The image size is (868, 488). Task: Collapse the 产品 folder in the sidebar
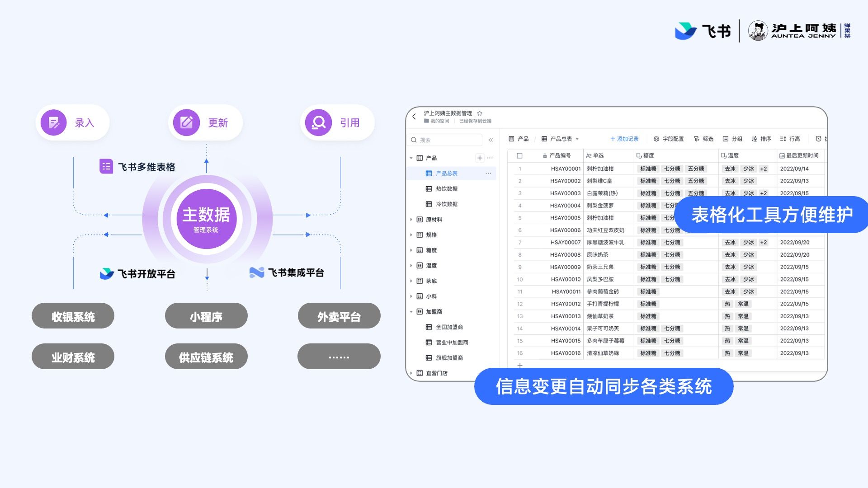click(x=411, y=158)
